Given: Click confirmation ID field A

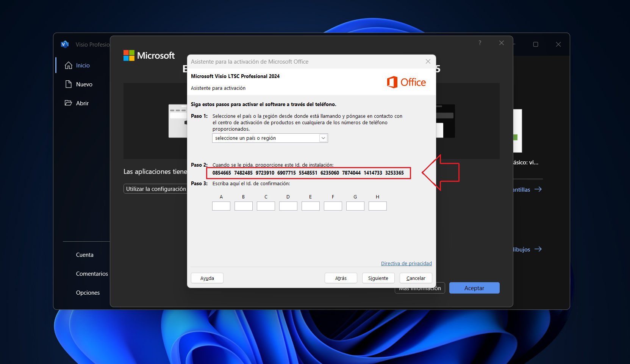Looking at the screenshot, I should [x=221, y=206].
